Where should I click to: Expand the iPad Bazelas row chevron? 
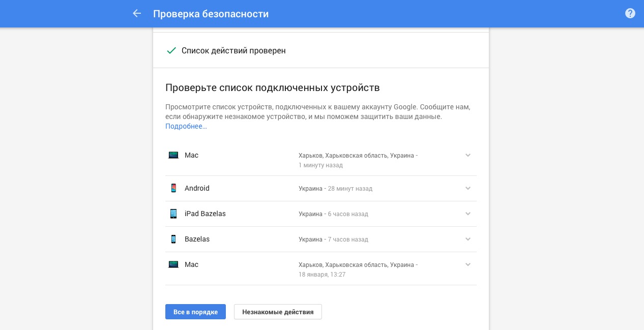tap(468, 214)
